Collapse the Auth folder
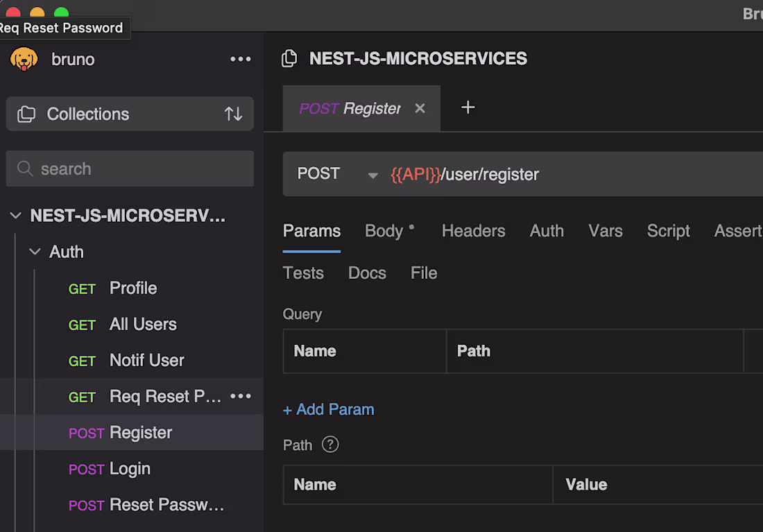 pos(35,252)
